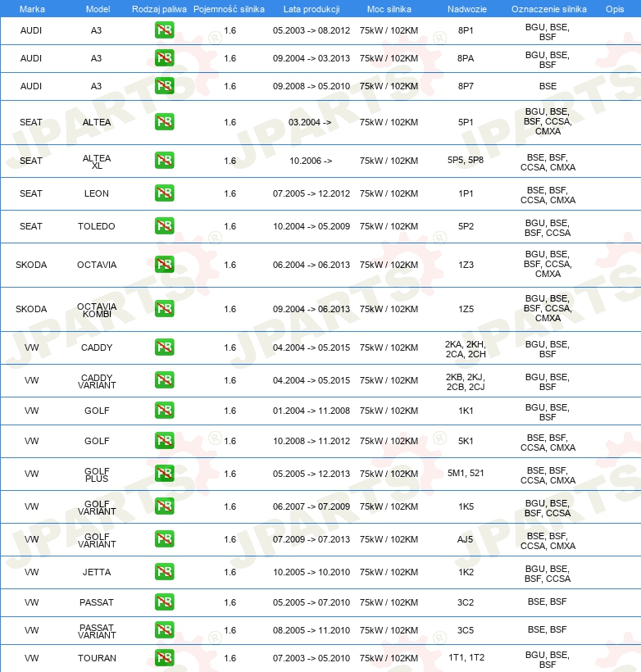641x672 pixels.
Task: Click the petrol fuel icon in the Audi A3 8PA row
Action: pyautogui.click(x=164, y=58)
